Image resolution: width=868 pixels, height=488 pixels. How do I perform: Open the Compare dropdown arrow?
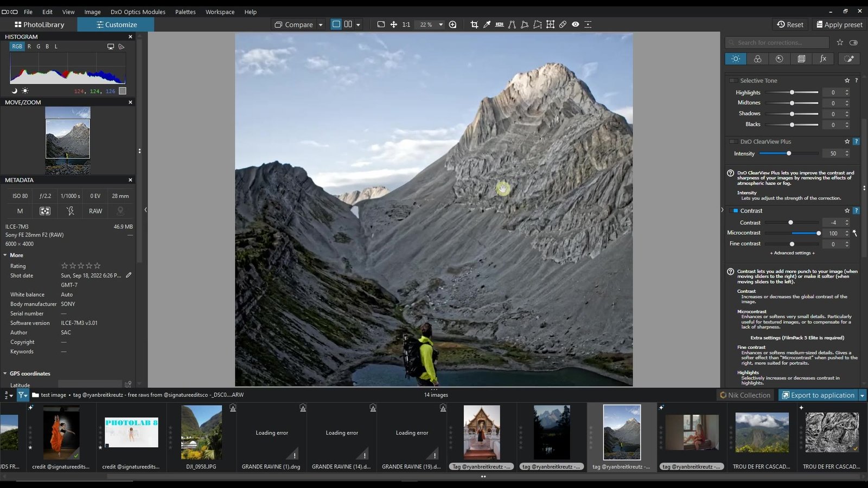click(321, 25)
